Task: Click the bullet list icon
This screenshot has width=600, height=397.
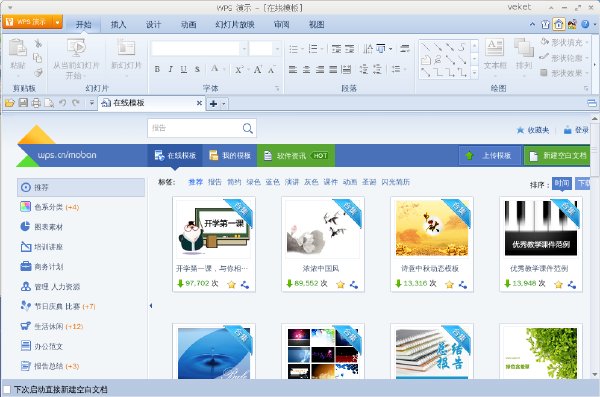Action: pos(293,49)
